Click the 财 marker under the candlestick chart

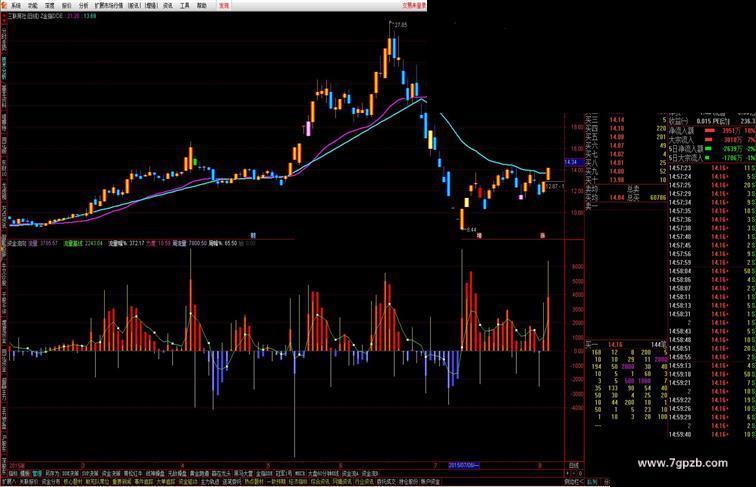(x=254, y=236)
